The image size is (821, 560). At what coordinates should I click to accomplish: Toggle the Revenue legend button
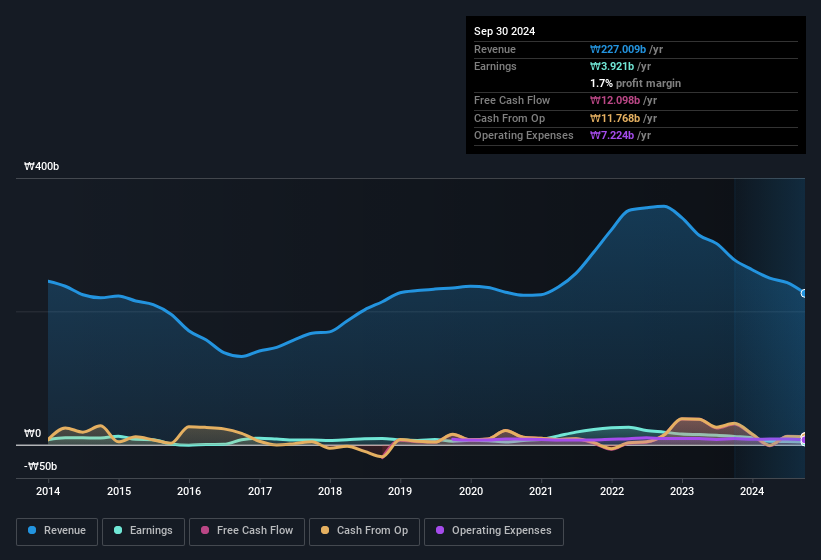click(x=57, y=531)
